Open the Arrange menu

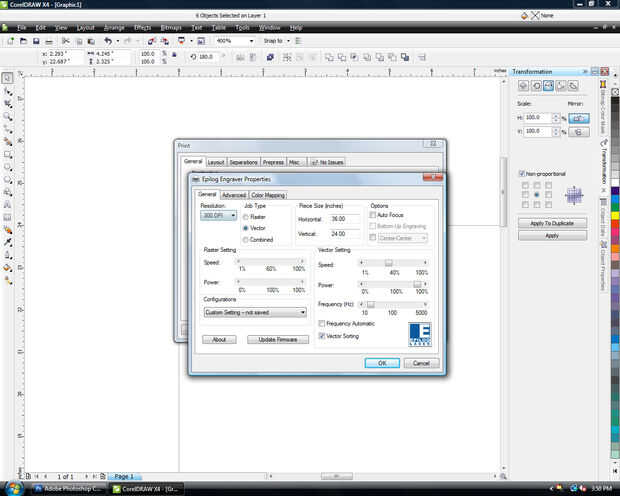tap(114, 28)
